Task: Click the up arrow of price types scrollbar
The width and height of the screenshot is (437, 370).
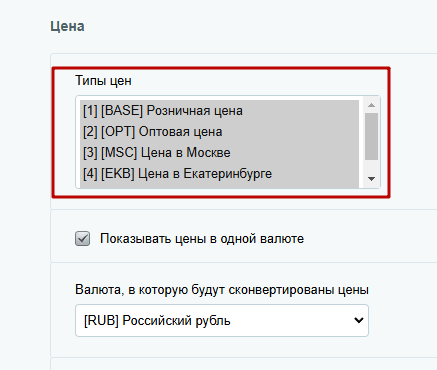Action: [x=371, y=105]
